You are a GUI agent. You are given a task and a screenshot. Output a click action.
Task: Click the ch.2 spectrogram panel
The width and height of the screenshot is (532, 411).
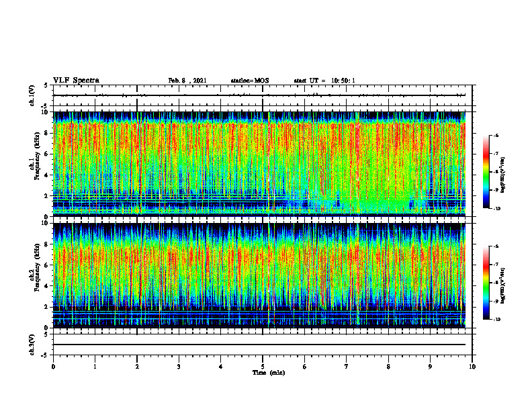tap(259, 275)
